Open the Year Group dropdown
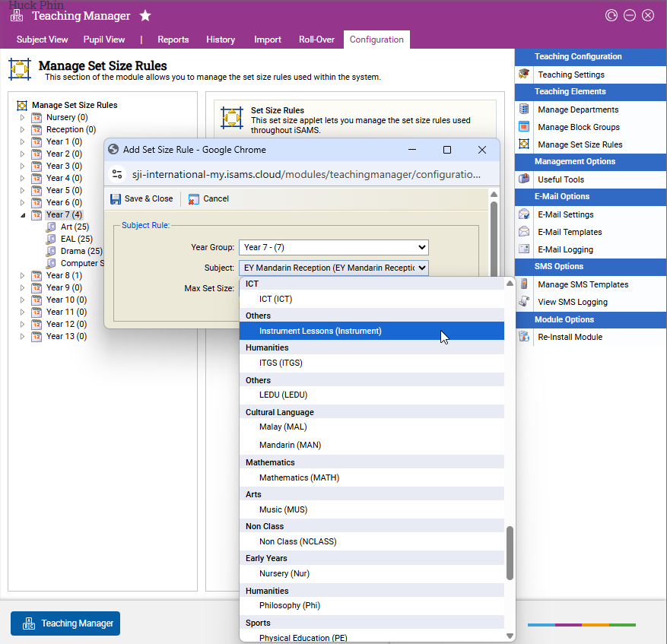The width and height of the screenshot is (667, 644). click(x=334, y=248)
